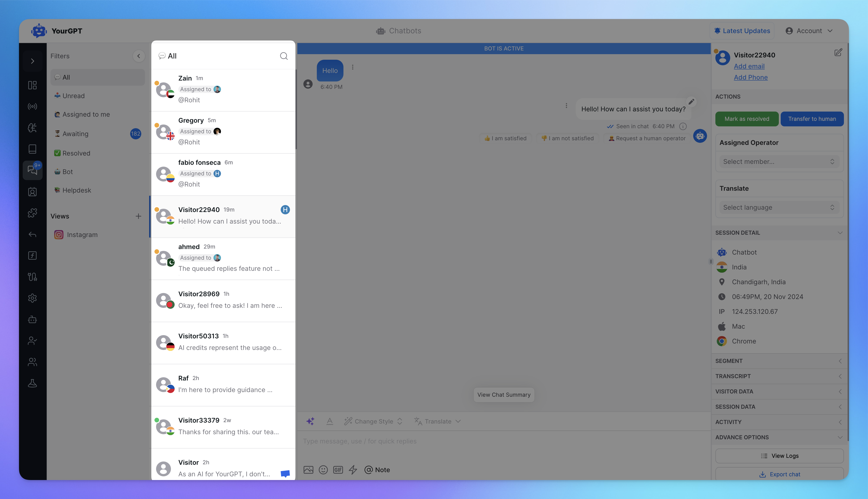This screenshot has height=499, width=868.
Task: Open the contacts badge icon in sidebar
Action: click(33, 192)
